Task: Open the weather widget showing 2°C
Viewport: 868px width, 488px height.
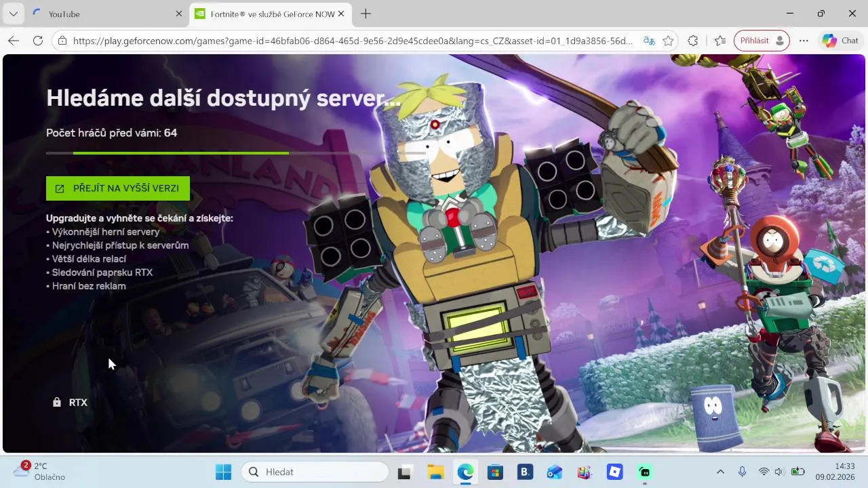Action: [x=41, y=471]
